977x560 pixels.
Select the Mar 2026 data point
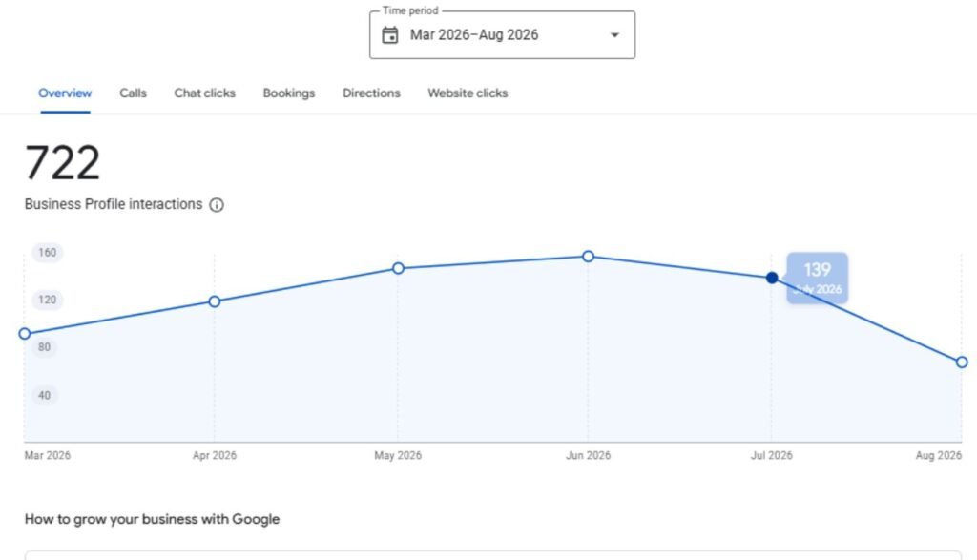point(24,334)
